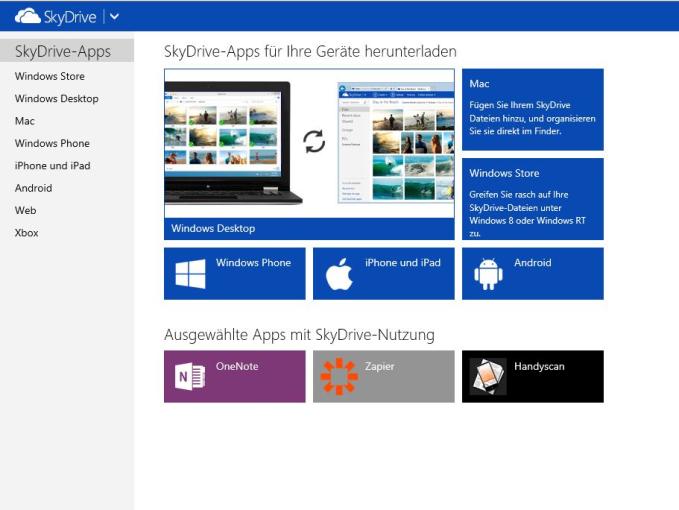This screenshot has width=679, height=510.
Task: Open the Windows Store tile
Action: coord(533,199)
